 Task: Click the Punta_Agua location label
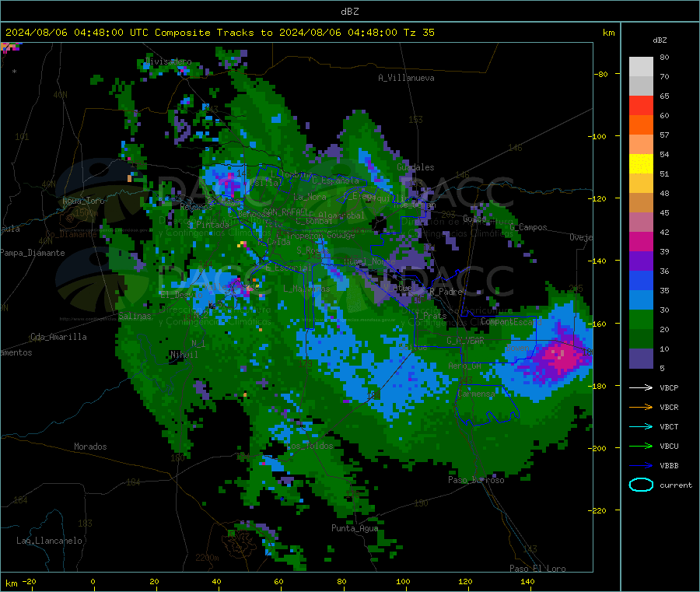355,528
